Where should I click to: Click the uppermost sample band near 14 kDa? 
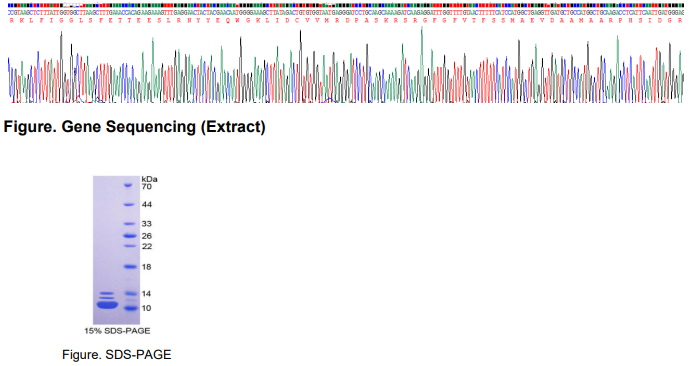107,293
